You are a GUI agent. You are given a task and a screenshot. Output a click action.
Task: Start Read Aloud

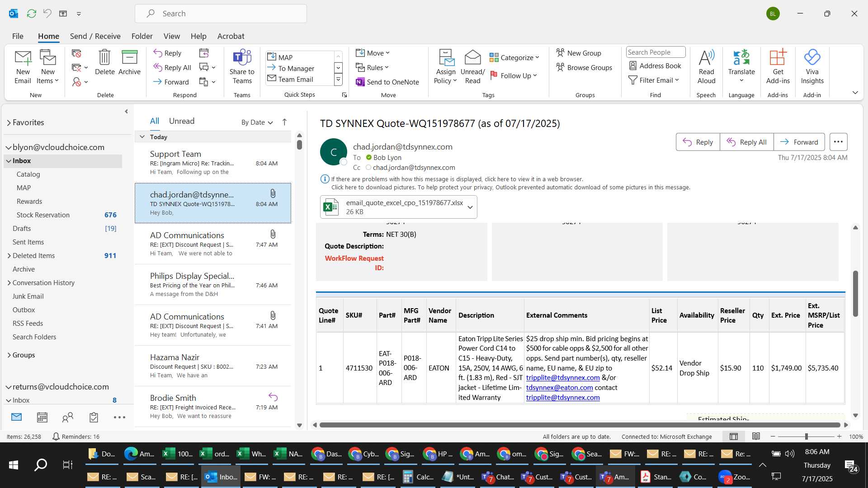(x=706, y=67)
